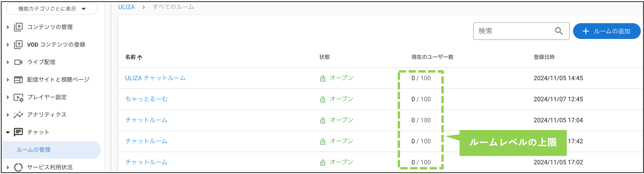Click the アナリティクス chart icon
Viewport: 644px width, 174px height.
[x=18, y=115]
